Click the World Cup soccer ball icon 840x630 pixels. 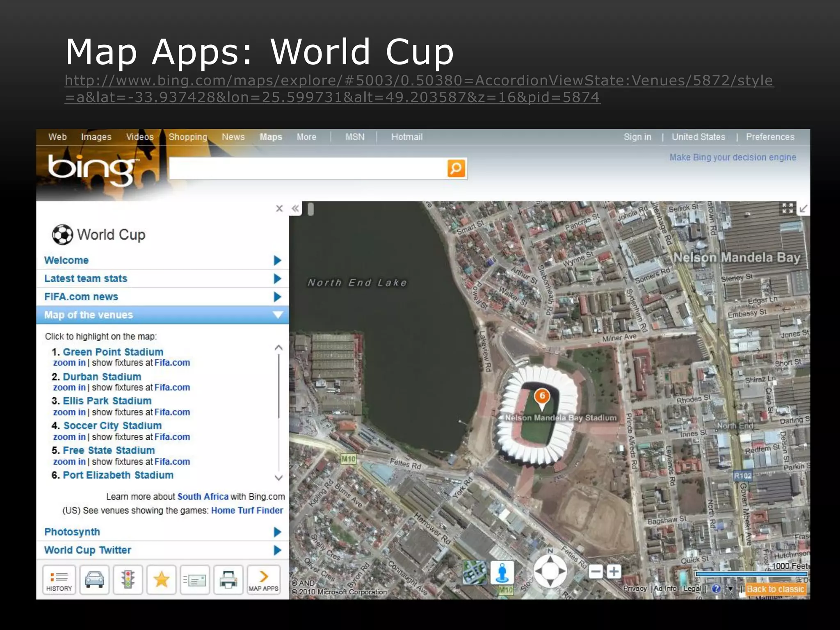pos(62,235)
